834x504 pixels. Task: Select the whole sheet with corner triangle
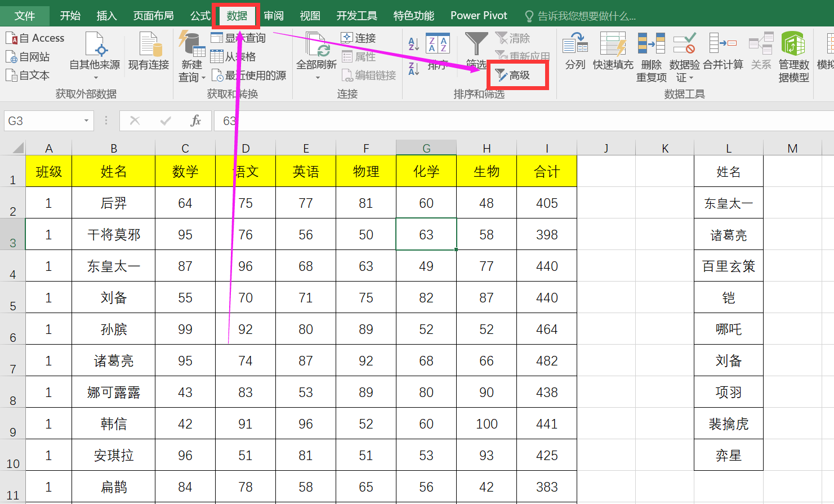tap(18, 148)
